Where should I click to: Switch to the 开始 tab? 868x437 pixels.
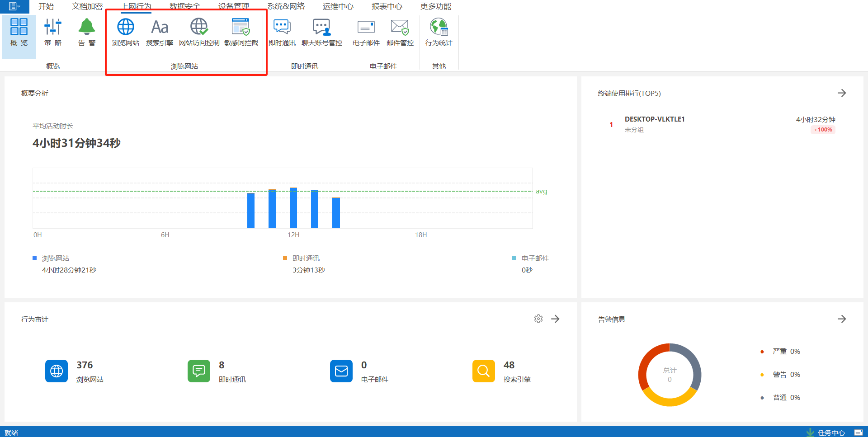pos(46,6)
